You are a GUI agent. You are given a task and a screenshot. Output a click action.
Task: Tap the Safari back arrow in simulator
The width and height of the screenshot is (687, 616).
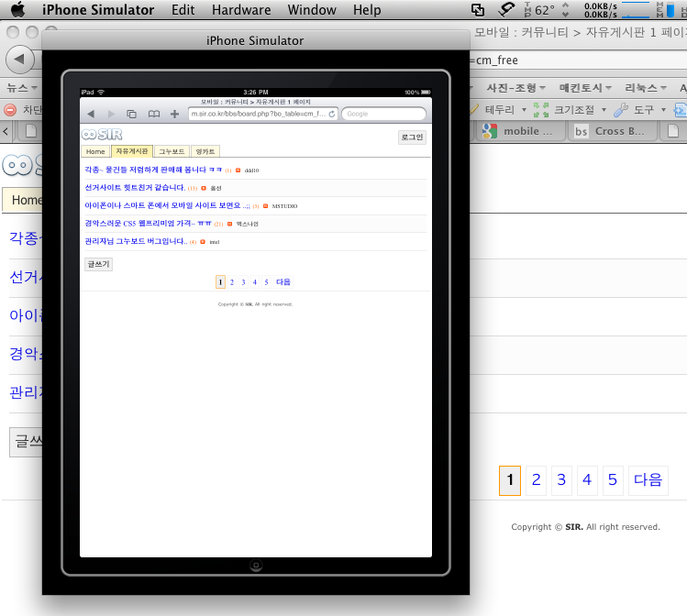click(x=91, y=115)
